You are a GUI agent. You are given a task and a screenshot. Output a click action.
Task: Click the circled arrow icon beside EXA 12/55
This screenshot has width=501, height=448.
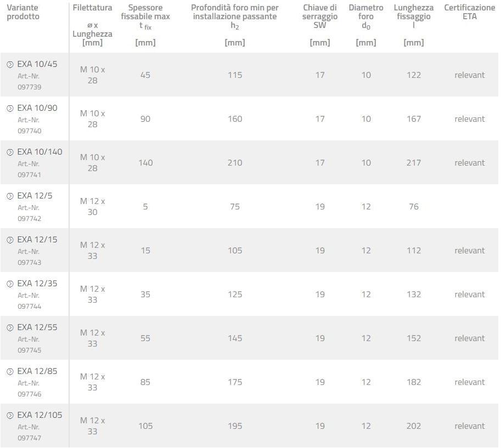(x=10, y=328)
